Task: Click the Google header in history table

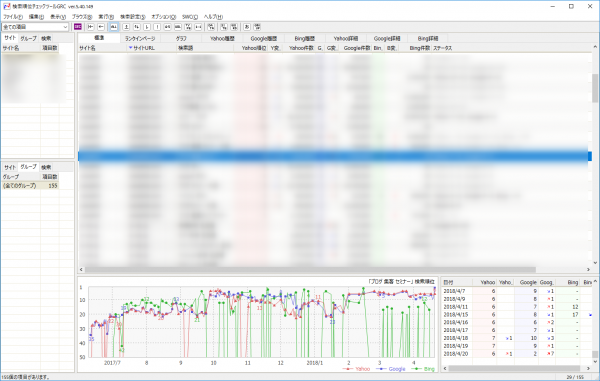Action: coord(526,282)
